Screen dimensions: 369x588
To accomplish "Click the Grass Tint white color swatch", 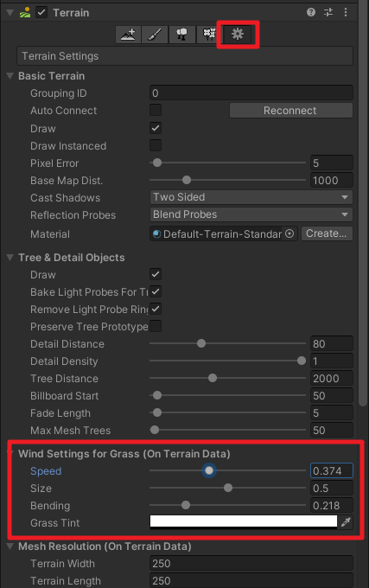I will (x=244, y=521).
